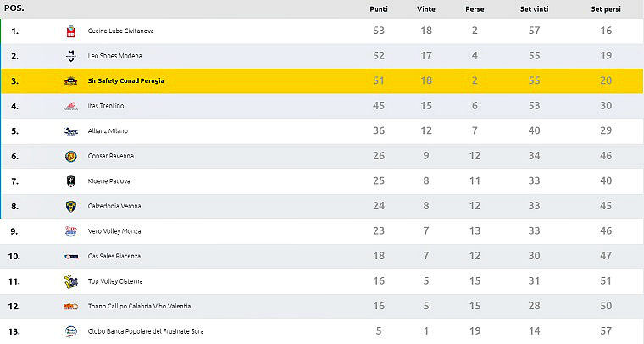Click Civitanova's Set vinti value 57
644x344 pixels.
pos(534,31)
